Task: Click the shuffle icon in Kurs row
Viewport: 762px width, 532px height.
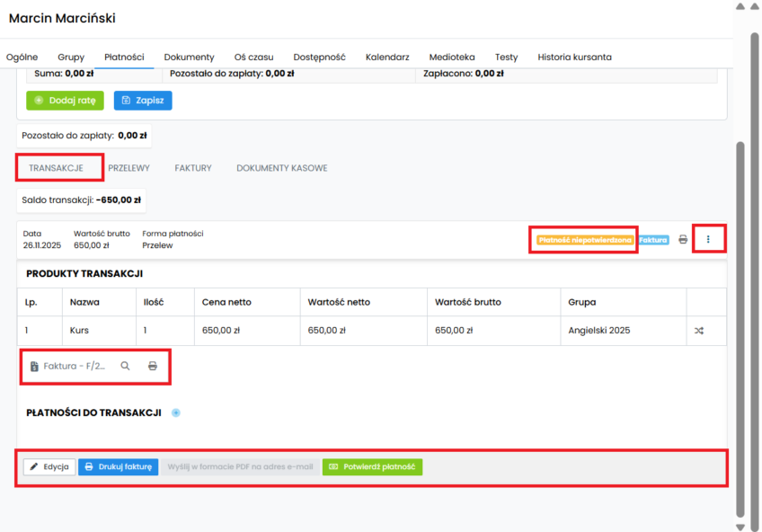Action: 699,331
